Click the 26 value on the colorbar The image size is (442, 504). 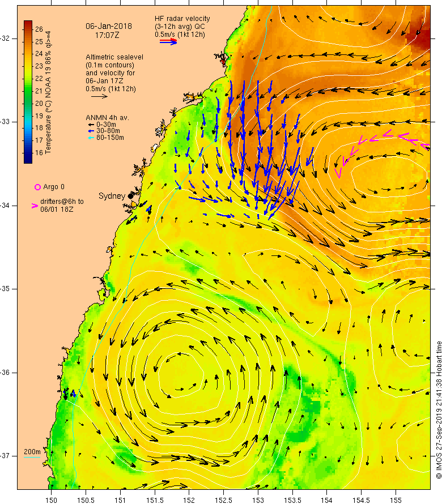coord(39,29)
